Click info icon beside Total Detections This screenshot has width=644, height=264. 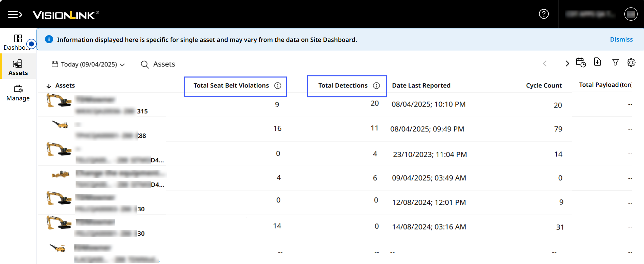tap(376, 86)
